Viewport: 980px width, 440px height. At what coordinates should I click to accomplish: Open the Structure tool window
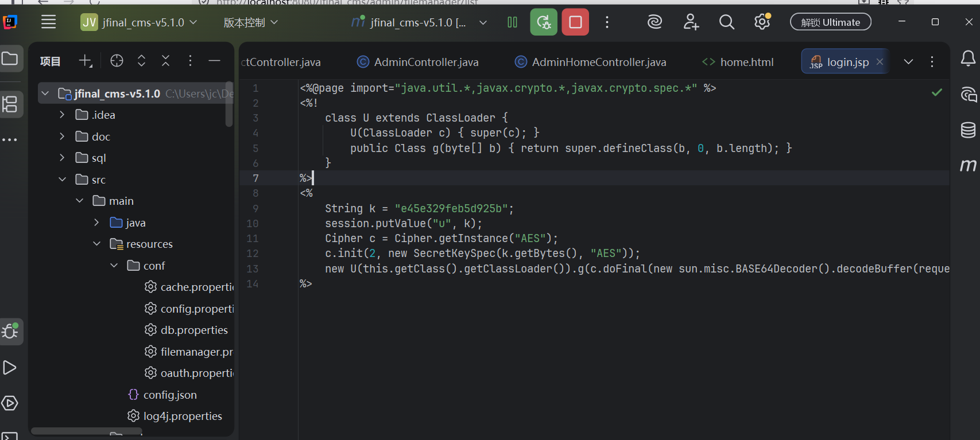pyautogui.click(x=10, y=104)
